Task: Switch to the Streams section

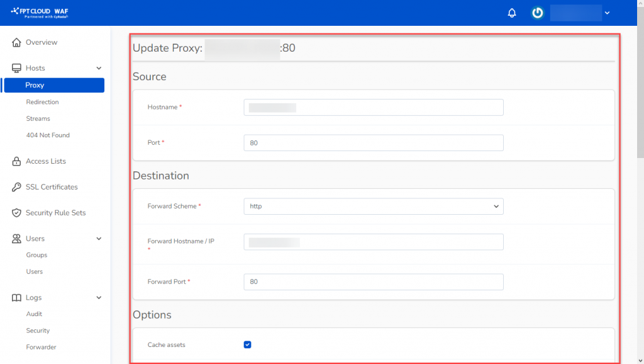Action: coord(38,118)
